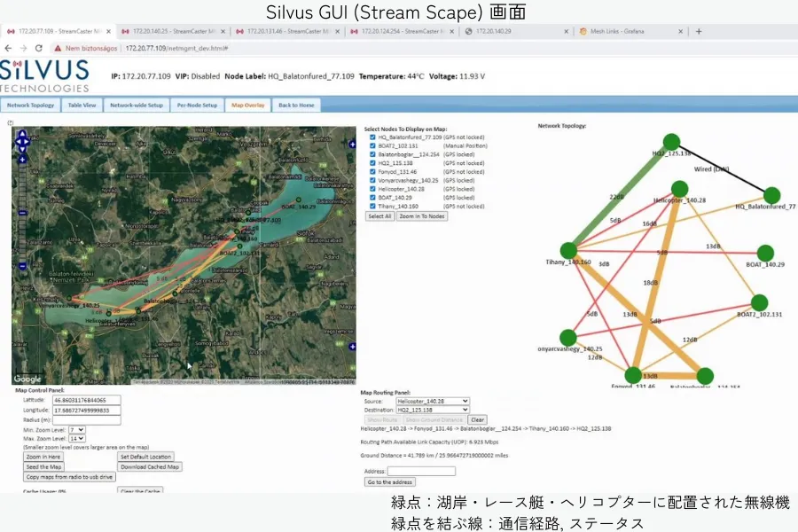Screen dimensions: 798x532
Task: Click the 'Nem biztonságos' security warning icon
Action: (58, 48)
